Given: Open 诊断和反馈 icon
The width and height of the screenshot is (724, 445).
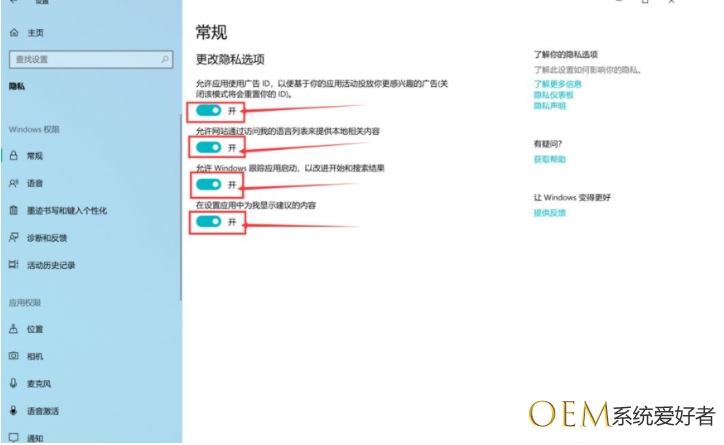Looking at the screenshot, I should (14, 238).
